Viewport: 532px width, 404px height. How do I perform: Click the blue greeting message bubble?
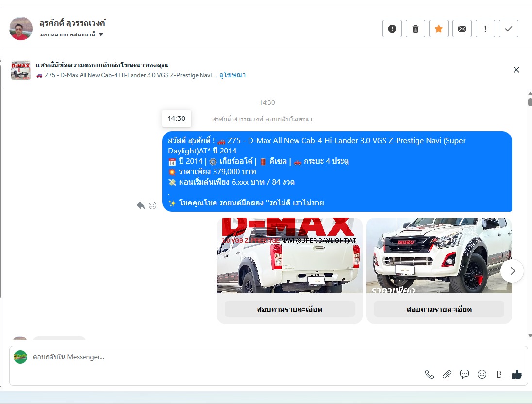pyautogui.click(x=337, y=171)
